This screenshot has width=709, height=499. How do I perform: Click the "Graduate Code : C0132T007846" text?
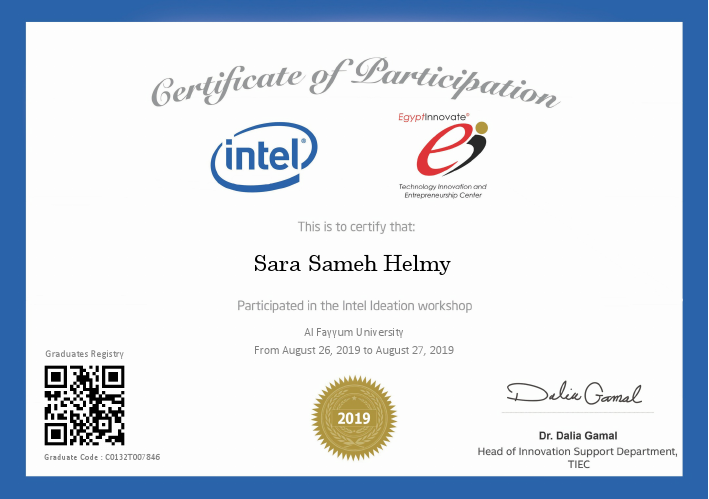tap(102, 457)
